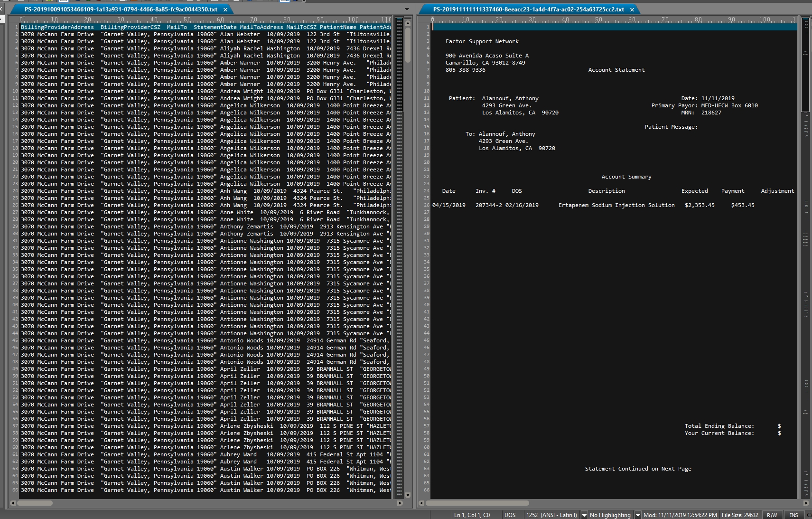Click the 'Description' column header in right pane
Screen dimensions: 812x519
tap(607, 191)
